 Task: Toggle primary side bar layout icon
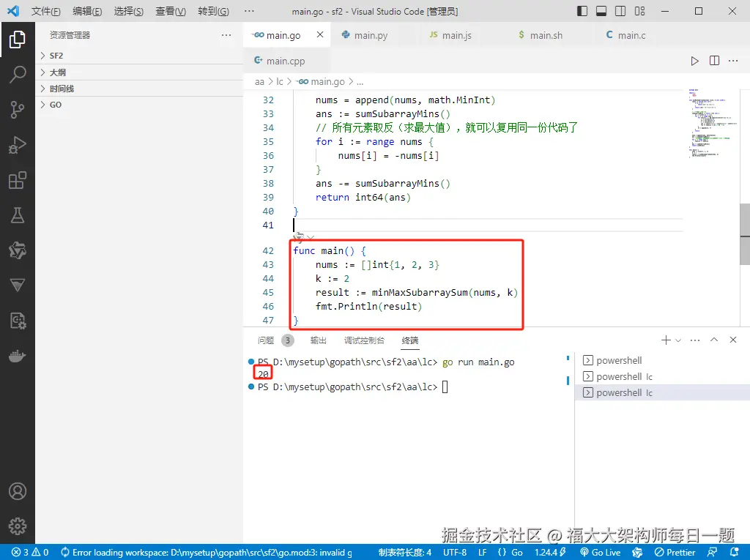pyautogui.click(x=582, y=11)
